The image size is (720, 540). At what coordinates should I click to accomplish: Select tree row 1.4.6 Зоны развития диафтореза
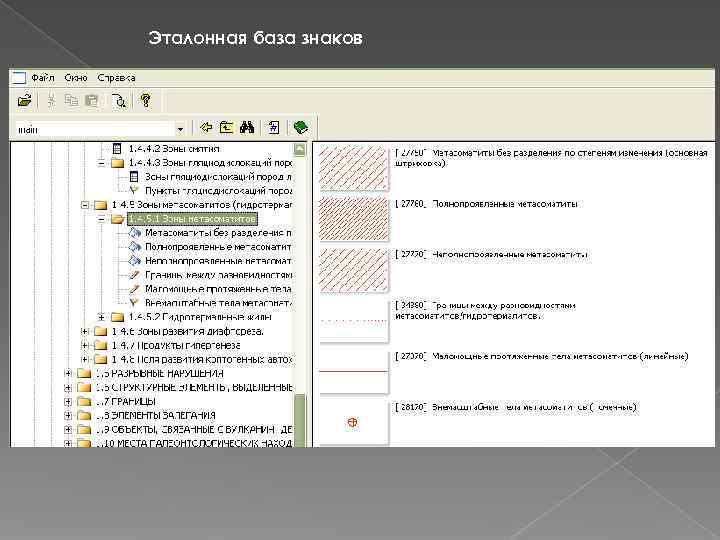click(x=187, y=331)
